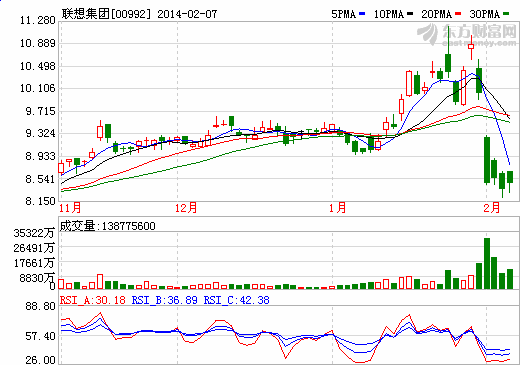The width and height of the screenshot is (520, 365).
Task: Click the 11.280 price axis label
Action: pyautogui.click(x=38, y=21)
